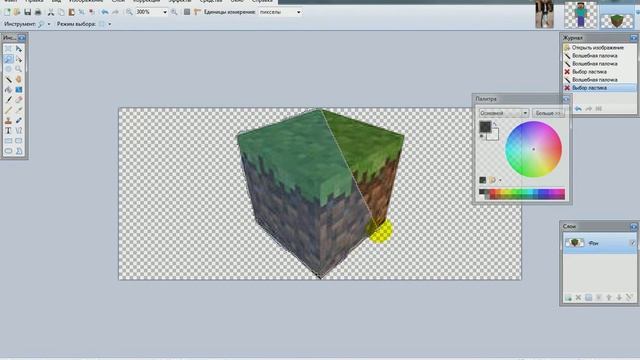Screen dimensions: 640x360
Task: Select the Pan hand tool
Action: (19, 80)
